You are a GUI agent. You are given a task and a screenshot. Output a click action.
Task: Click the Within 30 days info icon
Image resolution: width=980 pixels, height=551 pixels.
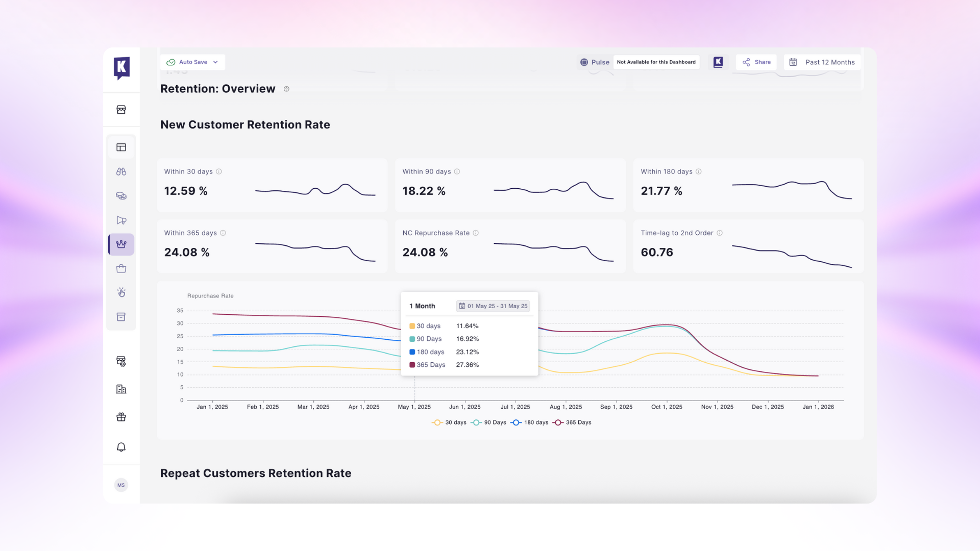pos(219,172)
